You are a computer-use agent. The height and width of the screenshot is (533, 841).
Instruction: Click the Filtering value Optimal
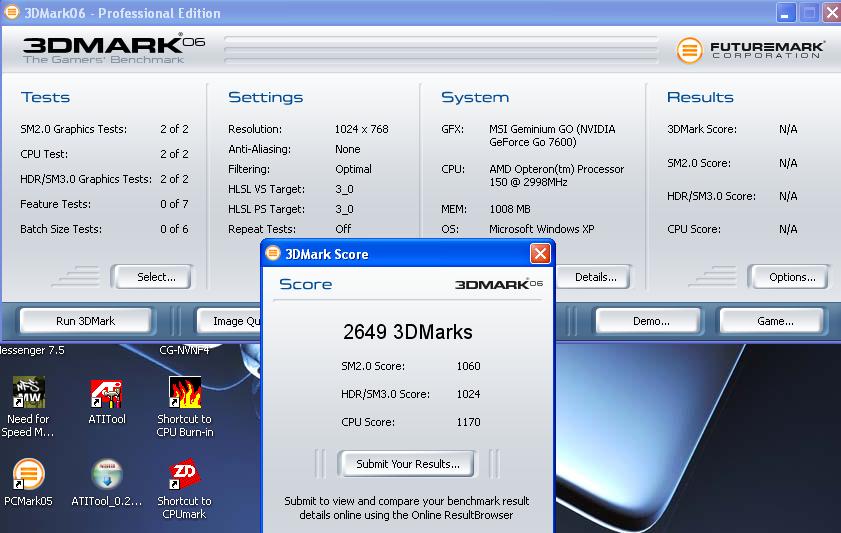click(353, 169)
